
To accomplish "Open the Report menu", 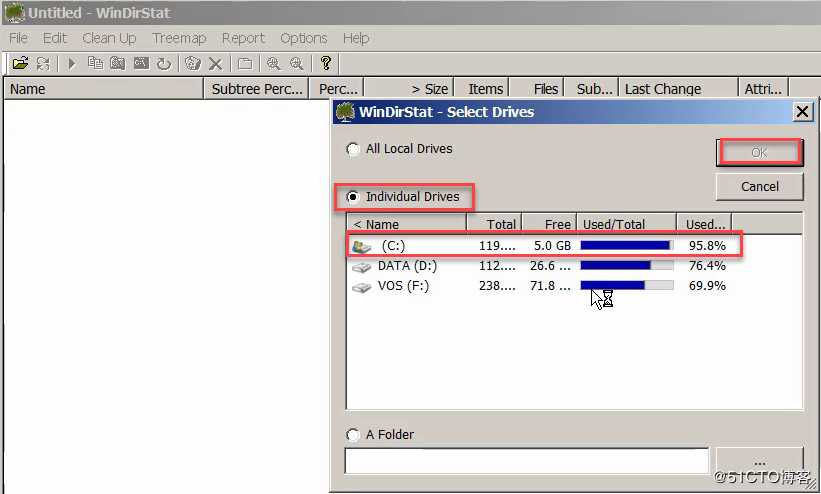I will point(243,38).
